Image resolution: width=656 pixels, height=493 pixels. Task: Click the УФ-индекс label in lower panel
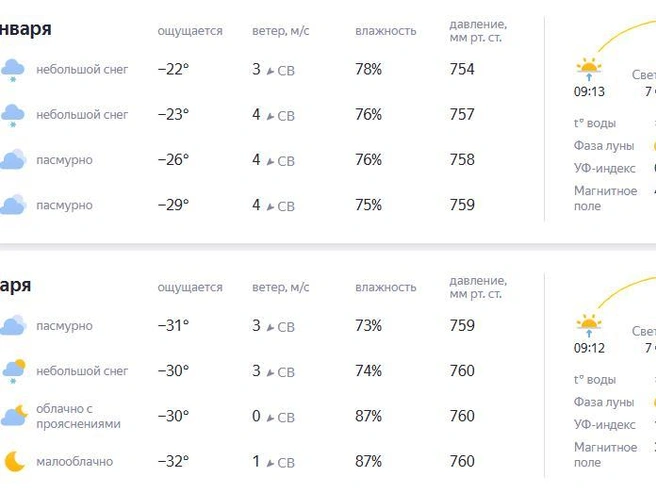click(x=605, y=424)
